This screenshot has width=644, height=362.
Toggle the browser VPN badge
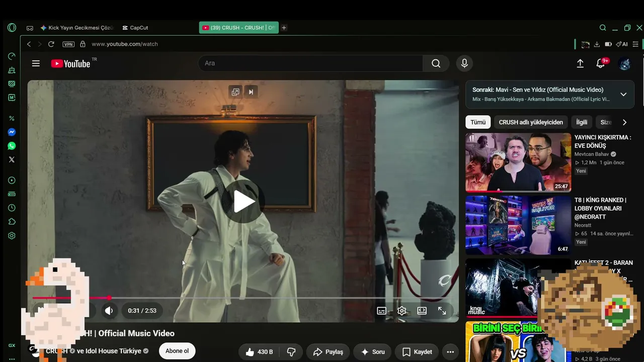pyautogui.click(x=68, y=44)
